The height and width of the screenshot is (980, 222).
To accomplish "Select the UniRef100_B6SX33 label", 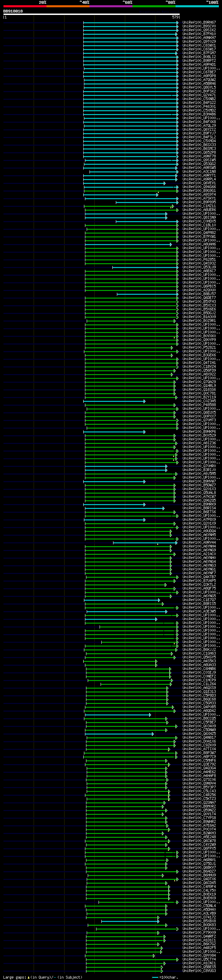I will 199,145.
